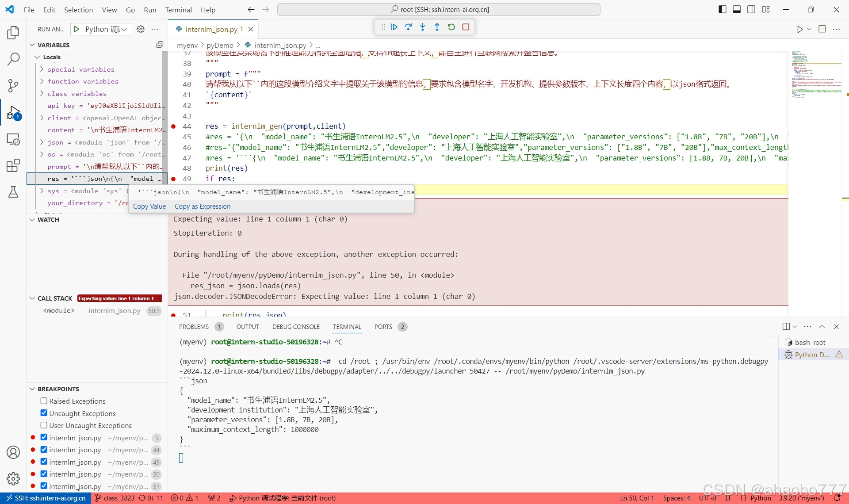Switch to the PROBLEMS tab
Screen dimensions: 849x504
(194, 327)
